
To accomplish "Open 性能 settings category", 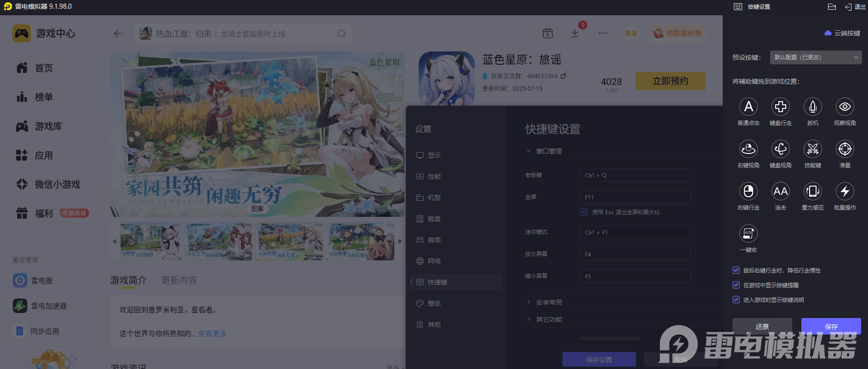I will pyautogui.click(x=456, y=176).
